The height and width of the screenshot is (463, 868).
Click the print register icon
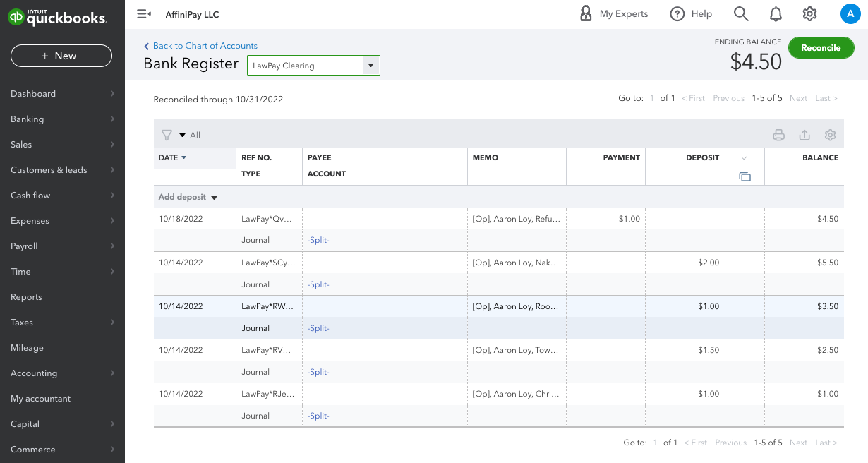778,135
